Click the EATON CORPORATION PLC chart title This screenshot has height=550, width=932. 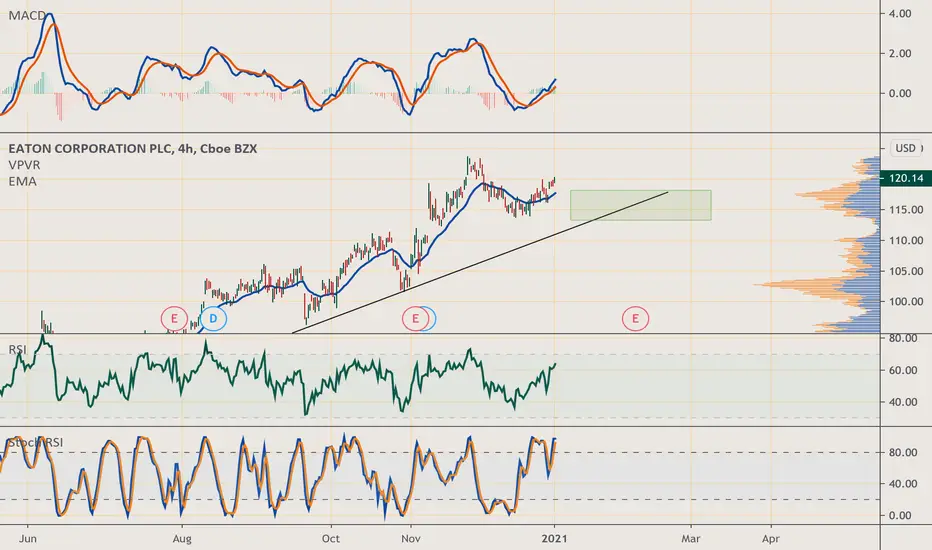(133, 149)
